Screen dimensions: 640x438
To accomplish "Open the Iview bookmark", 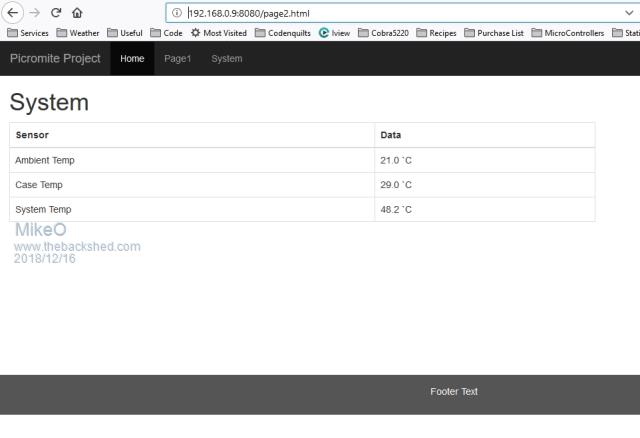I will tap(334, 33).
